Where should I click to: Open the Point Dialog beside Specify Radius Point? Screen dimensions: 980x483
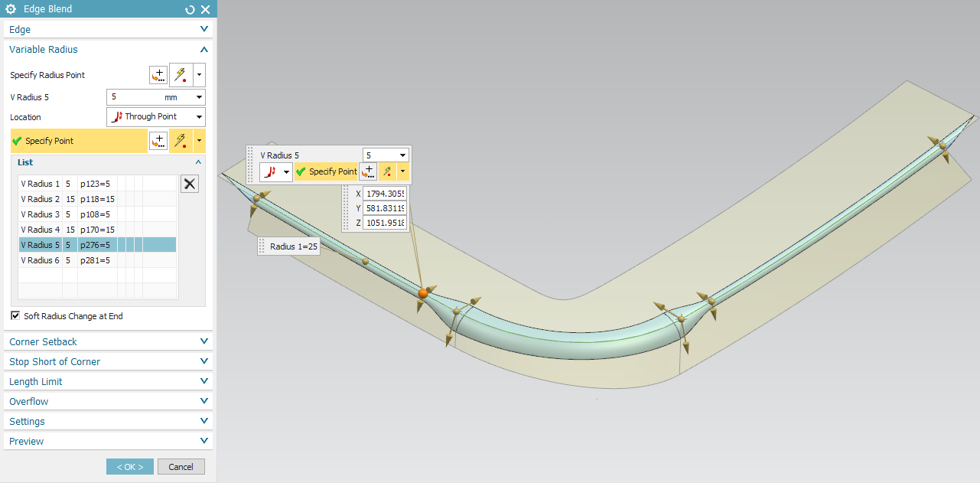(158, 74)
